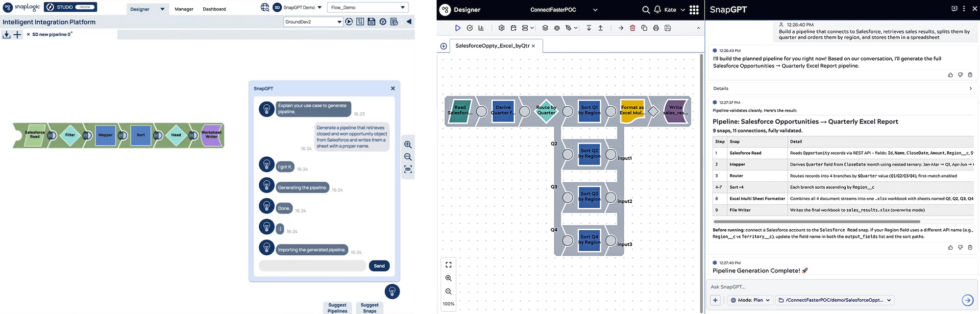Save pipeline with the floppy disk icon in new Designer
This screenshot has height=314, width=980.
pyautogui.click(x=667, y=28)
